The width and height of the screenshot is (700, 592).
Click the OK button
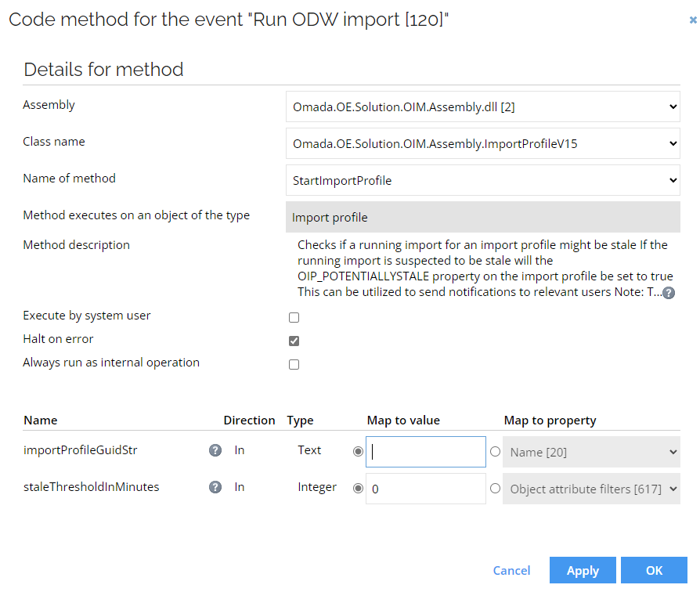click(654, 570)
